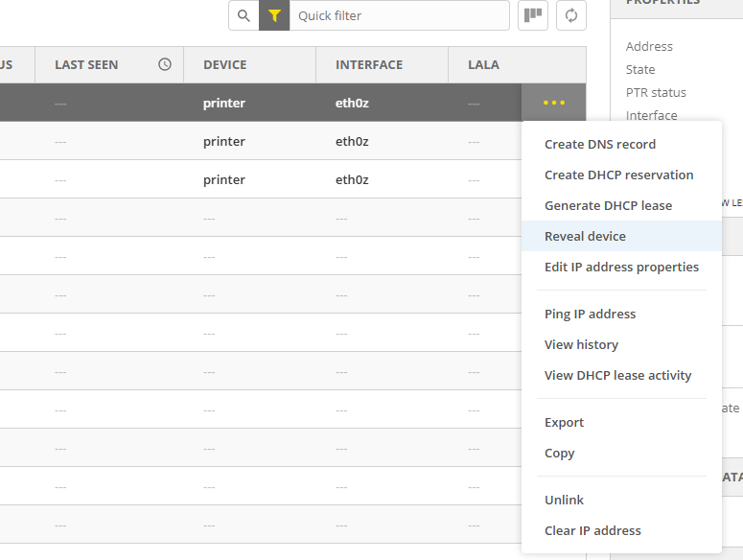Type in the Quick filter field

(398, 15)
